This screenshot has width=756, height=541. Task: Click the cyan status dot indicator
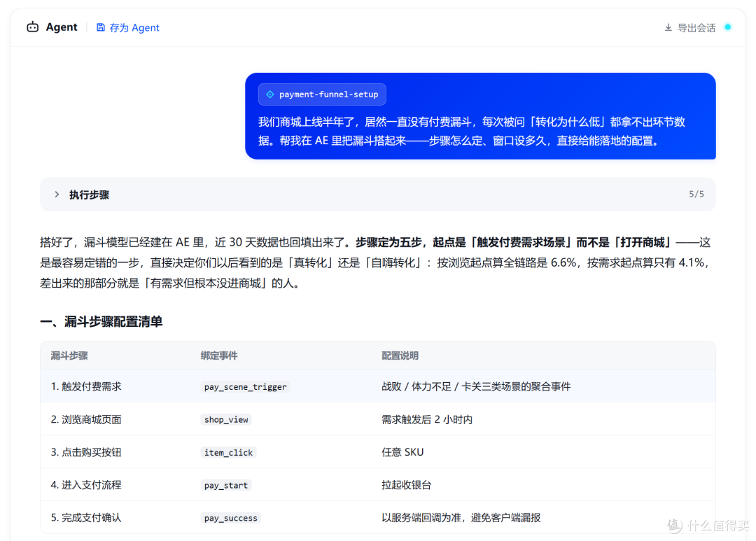pyautogui.click(x=728, y=27)
